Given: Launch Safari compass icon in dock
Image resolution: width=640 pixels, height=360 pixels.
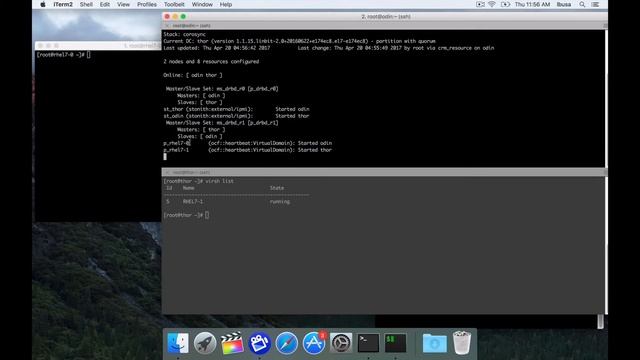Looking at the screenshot, I should [287, 343].
